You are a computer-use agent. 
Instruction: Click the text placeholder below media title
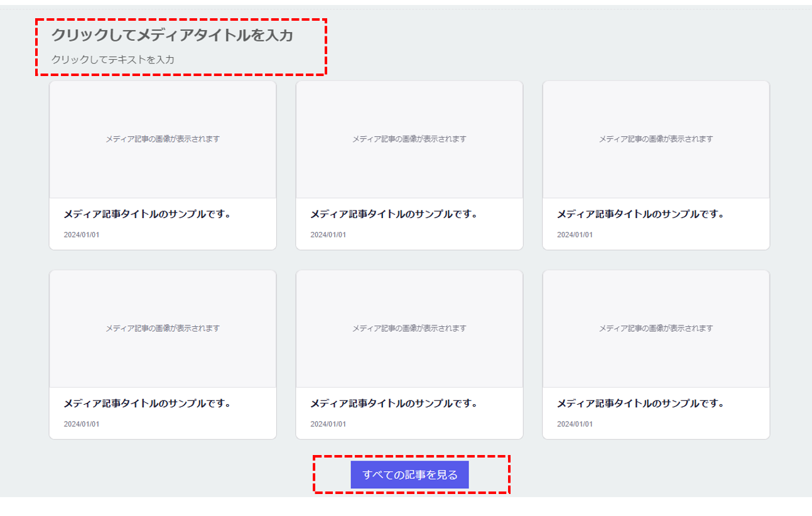coord(113,60)
